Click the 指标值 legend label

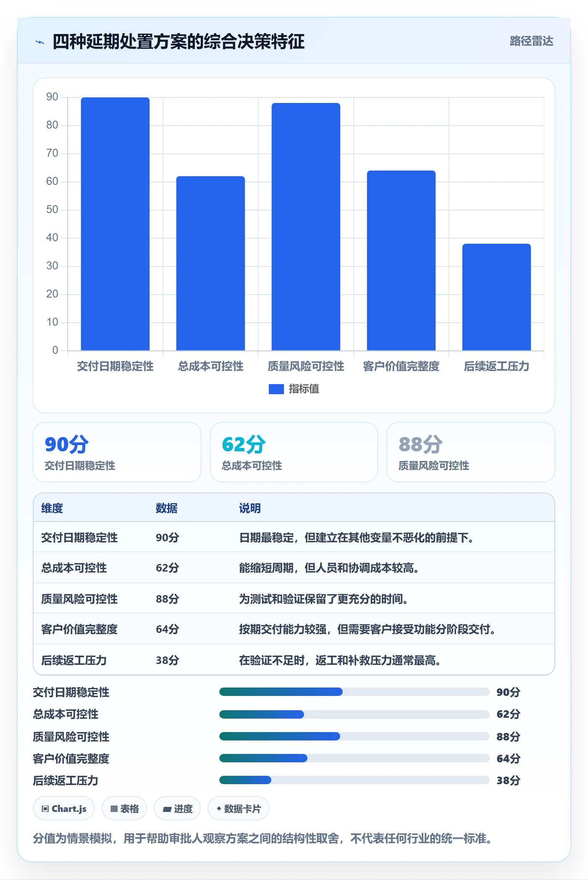pyautogui.click(x=304, y=389)
